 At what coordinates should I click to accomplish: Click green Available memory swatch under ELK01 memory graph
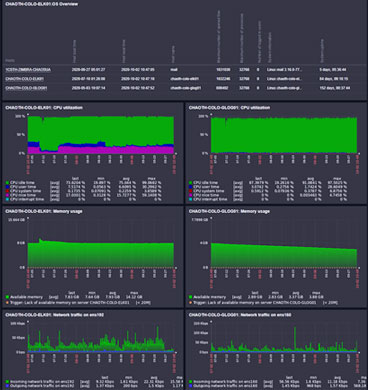pos(7,297)
